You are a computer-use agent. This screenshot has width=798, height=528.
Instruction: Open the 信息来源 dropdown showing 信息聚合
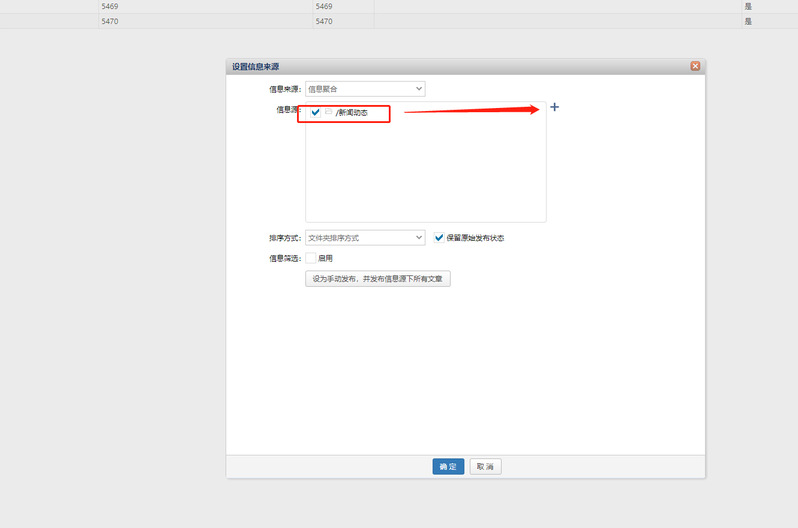click(x=364, y=89)
